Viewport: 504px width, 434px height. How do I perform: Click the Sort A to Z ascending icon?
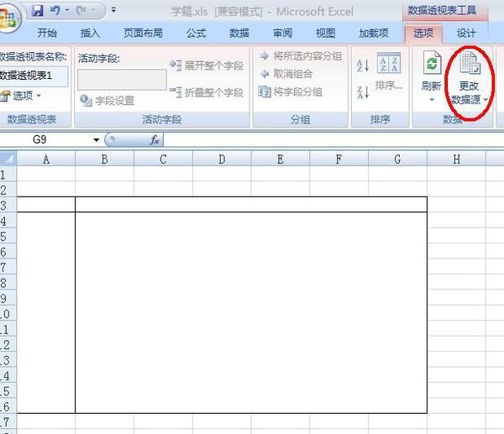click(x=363, y=65)
